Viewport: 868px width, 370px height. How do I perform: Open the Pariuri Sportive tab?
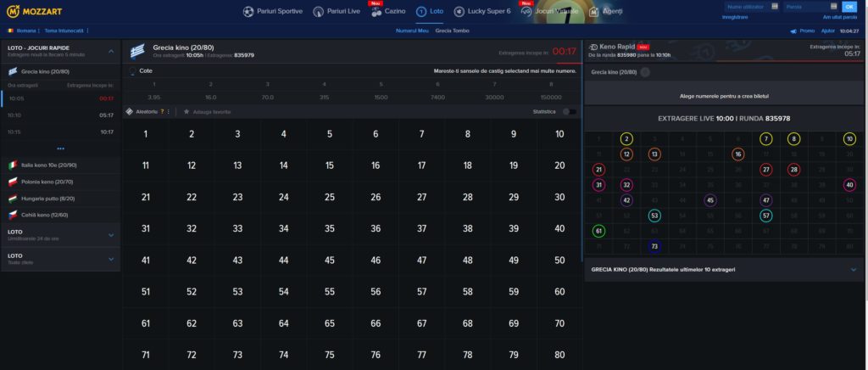point(273,12)
